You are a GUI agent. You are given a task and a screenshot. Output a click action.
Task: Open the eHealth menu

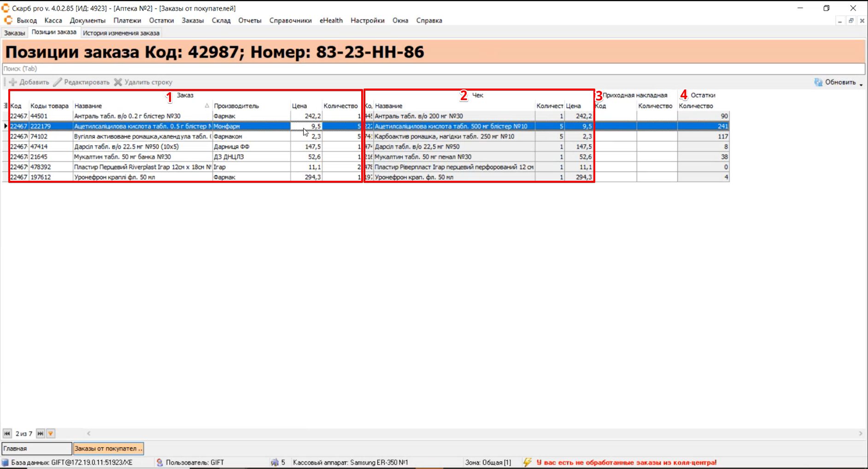[331, 20]
